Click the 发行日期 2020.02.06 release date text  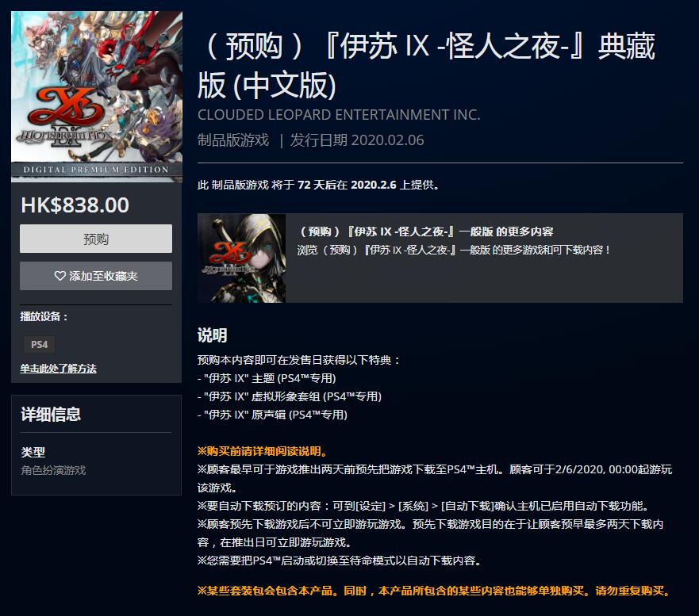pyautogui.click(x=357, y=140)
